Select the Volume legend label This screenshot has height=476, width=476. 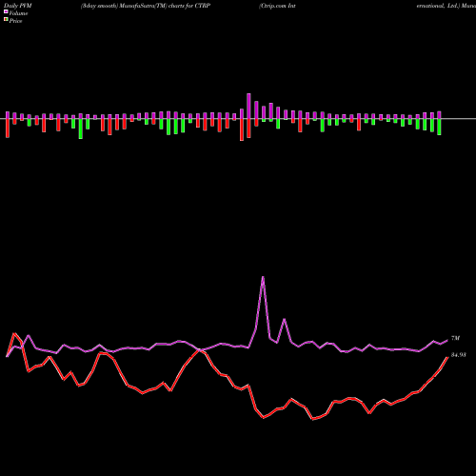18,13
